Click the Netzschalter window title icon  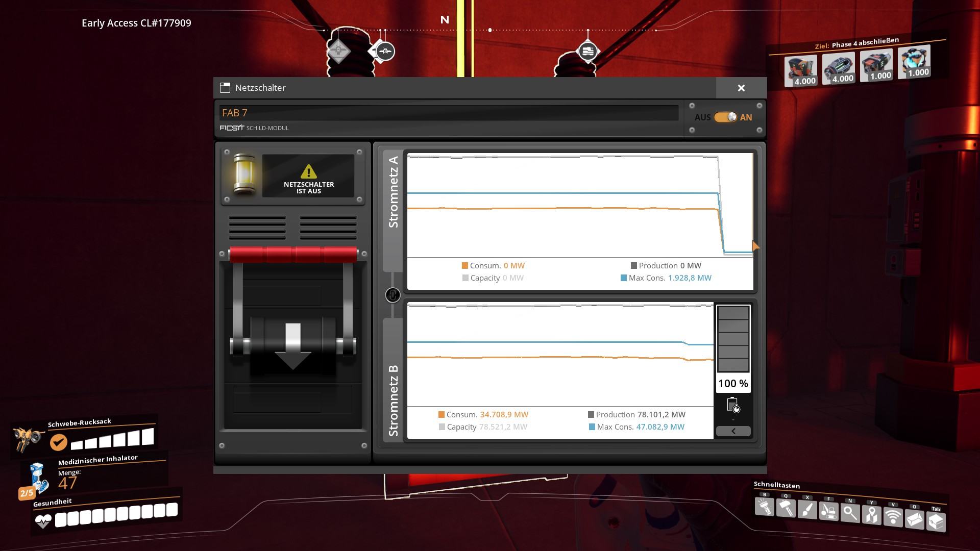pyautogui.click(x=225, y=88)
